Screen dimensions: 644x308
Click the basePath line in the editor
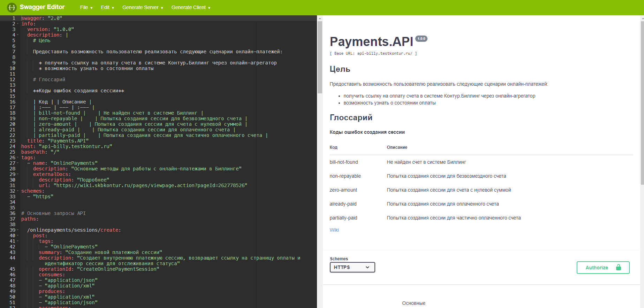click(40, 152)
